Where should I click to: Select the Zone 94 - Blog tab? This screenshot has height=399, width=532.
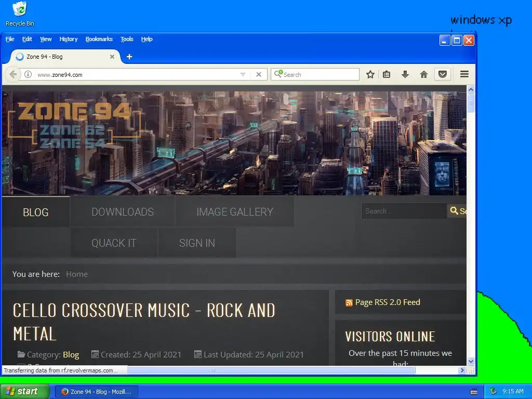pos(64,57)
